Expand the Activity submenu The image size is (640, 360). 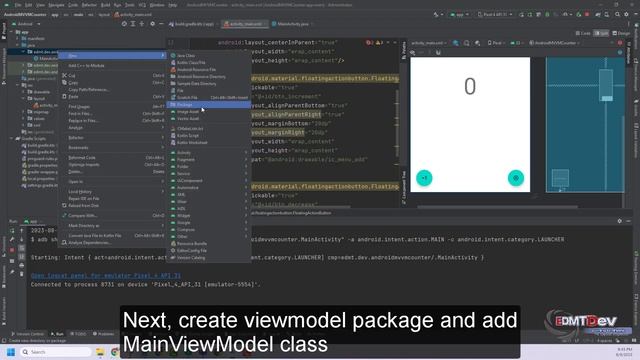(209, 153)
